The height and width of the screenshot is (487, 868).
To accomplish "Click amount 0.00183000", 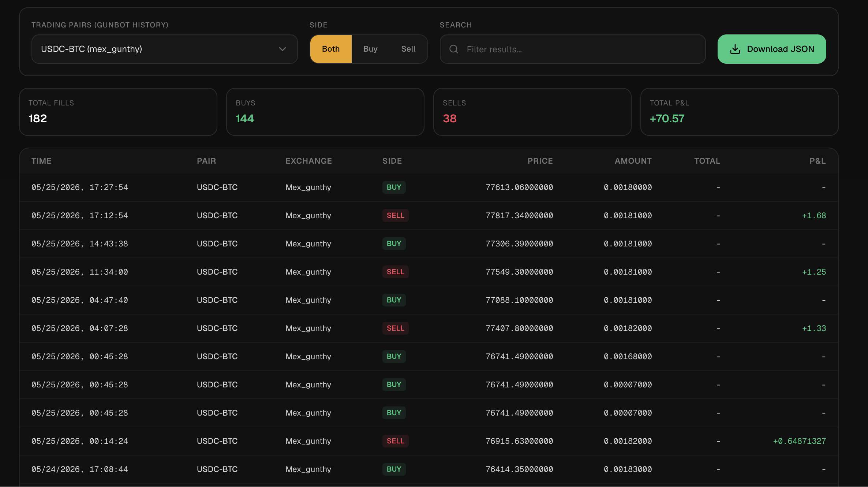I will click(x=628, y=469).
